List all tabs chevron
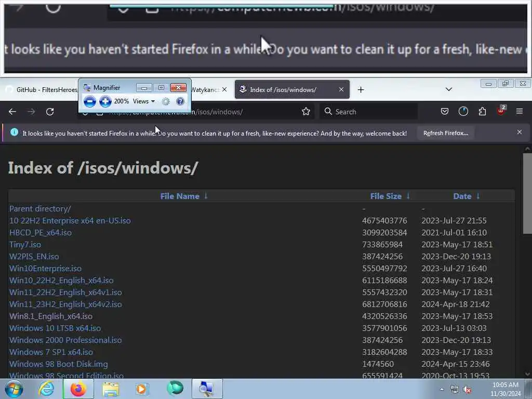Image resolution: width=532 pixels, height=399 pixels. (448, 89)
